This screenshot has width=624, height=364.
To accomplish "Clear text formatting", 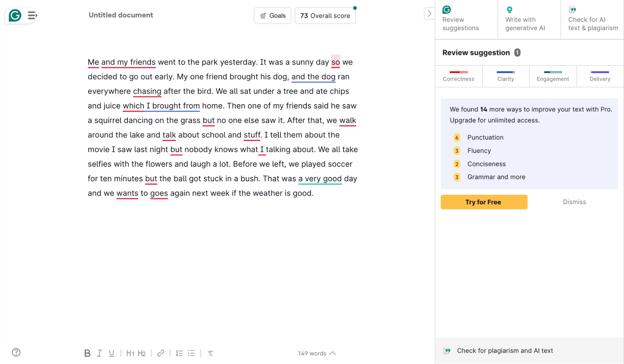I will [211, 353].
